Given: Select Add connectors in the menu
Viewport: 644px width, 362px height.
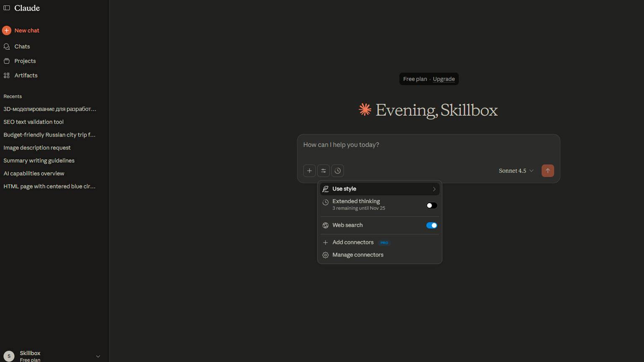Looking at the screenshot, I should point(353,242).
